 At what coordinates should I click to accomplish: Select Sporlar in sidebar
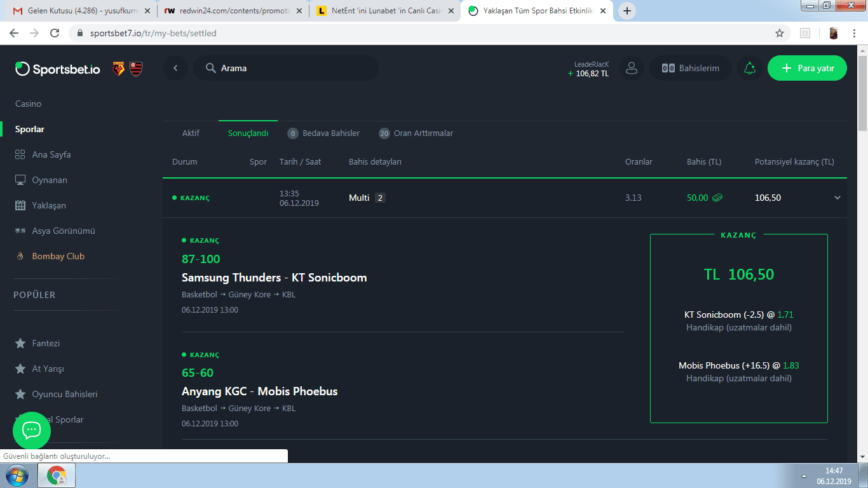[30, 129]
